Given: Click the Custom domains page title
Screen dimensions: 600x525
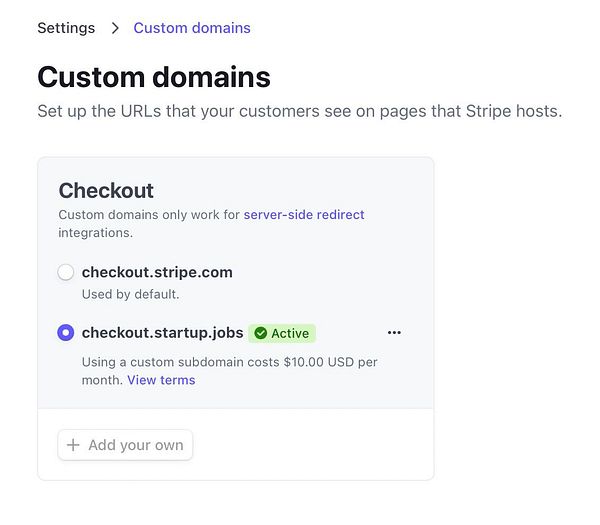Looking at the screenshot, I should [154, 77].
